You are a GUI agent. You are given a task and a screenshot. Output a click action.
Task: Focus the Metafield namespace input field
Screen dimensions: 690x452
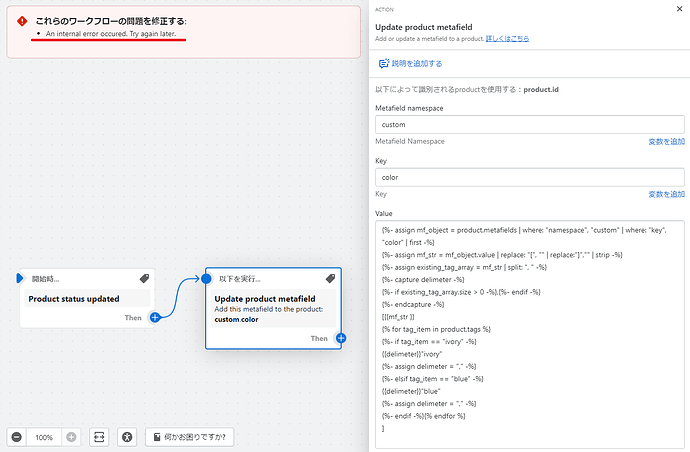(529, 124)
